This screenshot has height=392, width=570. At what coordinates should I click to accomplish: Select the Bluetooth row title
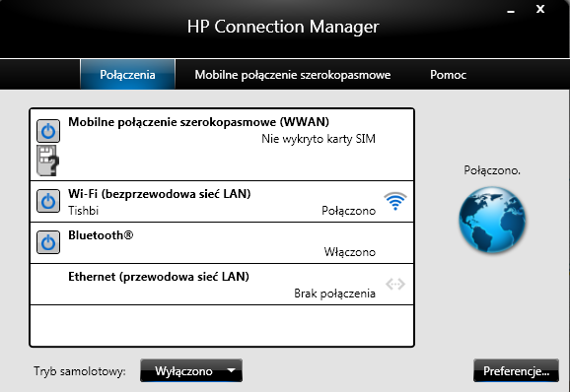click(101, 235)
